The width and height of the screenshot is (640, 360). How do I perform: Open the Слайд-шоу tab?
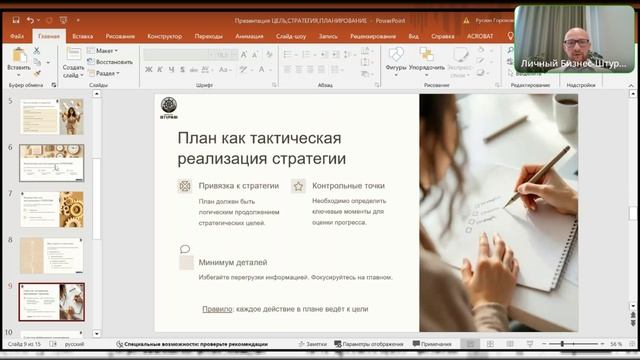coord(291,36)
